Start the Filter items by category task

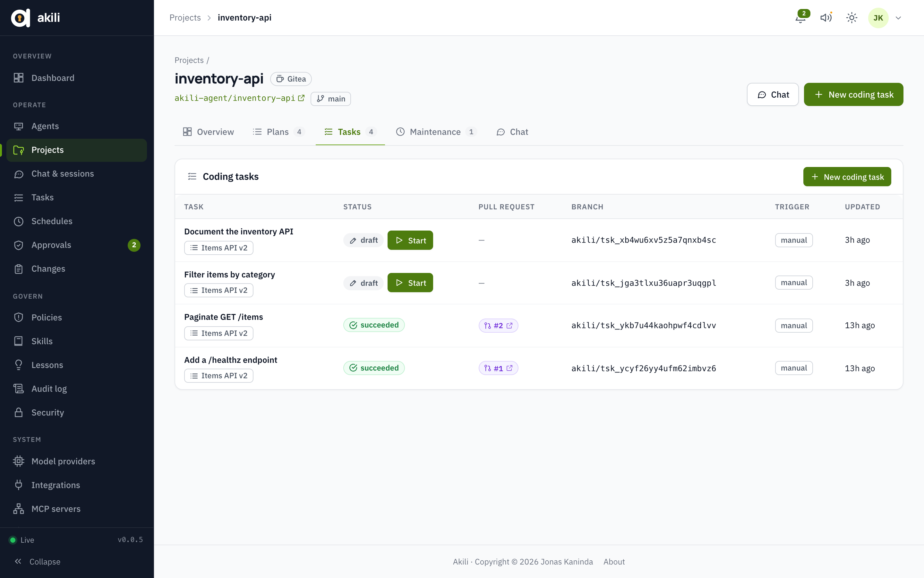(410, 283)
